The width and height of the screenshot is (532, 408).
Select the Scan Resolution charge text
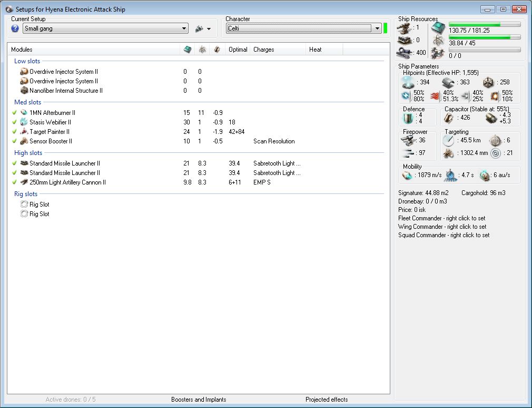(274, 141)
